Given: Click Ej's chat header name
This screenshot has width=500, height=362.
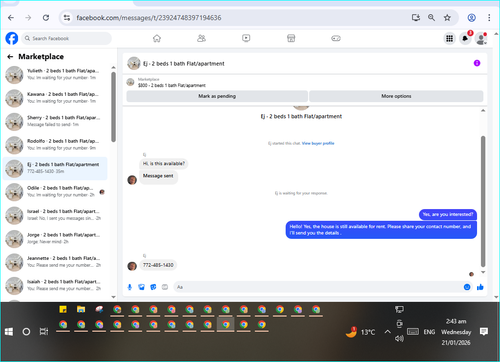Looking at the screenshot, I should click(x=184, y=64).
